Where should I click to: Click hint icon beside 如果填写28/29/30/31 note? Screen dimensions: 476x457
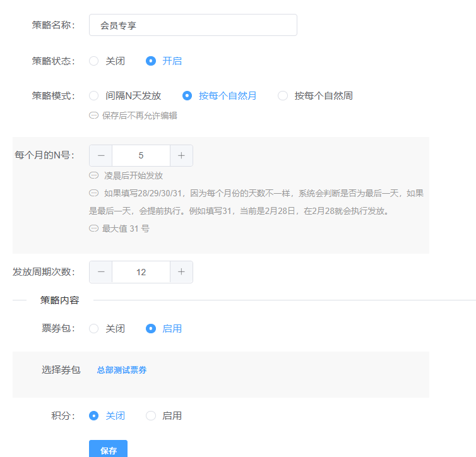point(94,193)
